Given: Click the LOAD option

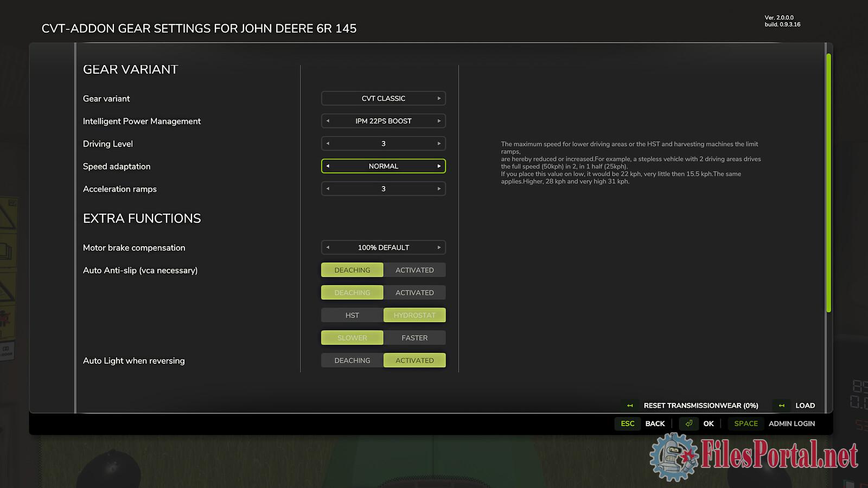Looking at the screenshot, I should 805,406.
